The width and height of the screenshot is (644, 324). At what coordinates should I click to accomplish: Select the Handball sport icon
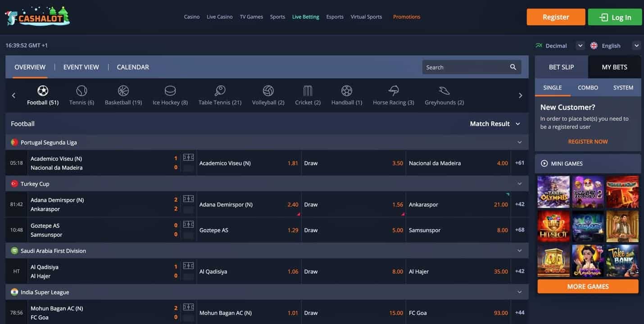[x=347, y=91]
